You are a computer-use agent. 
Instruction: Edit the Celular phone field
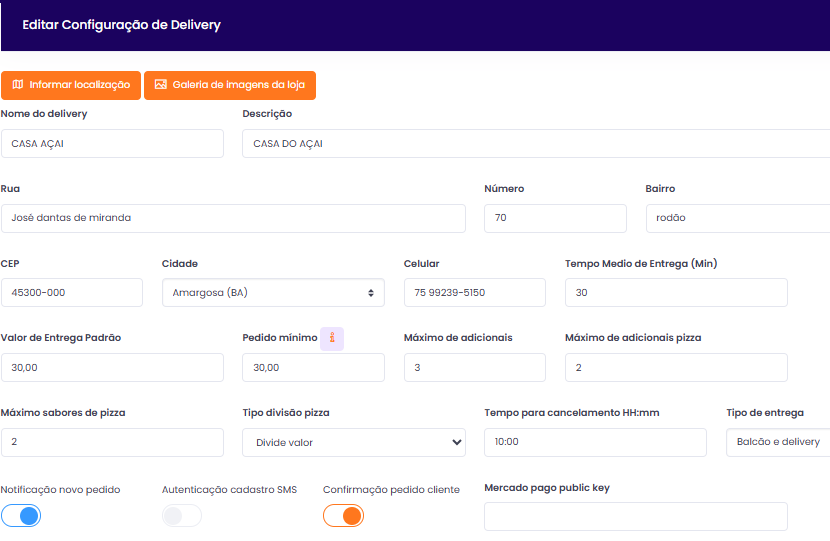[x=474, y=293]
